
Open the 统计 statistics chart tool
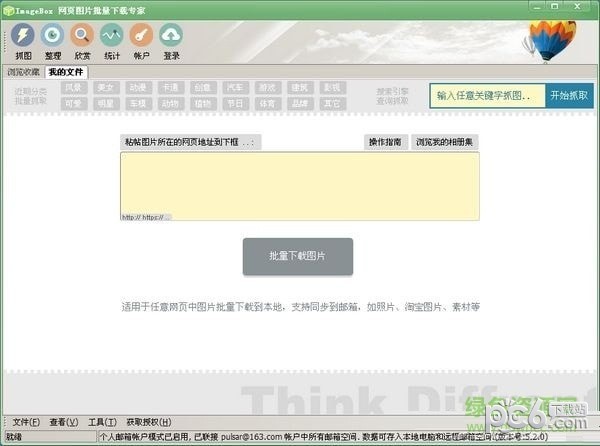coord(112,41)
